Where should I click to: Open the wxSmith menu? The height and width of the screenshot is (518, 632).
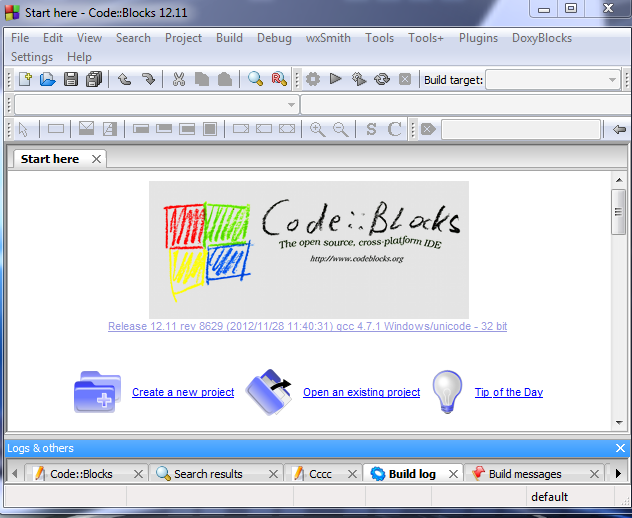click(328, 38)
